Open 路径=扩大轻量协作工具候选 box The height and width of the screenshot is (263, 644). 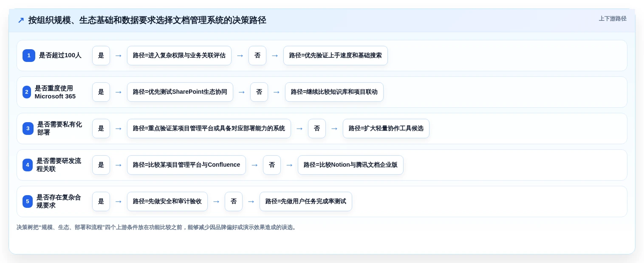click(386, 129)
